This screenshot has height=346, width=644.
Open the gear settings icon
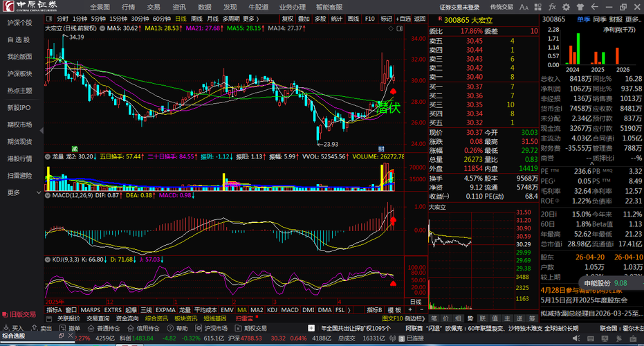coord(566,7)
